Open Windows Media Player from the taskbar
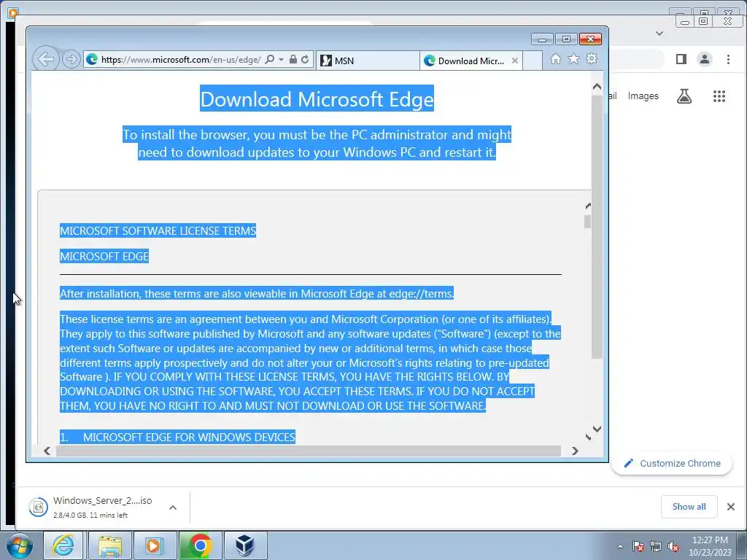Image resolution: width=747 pixels, height=560 pixels. coord(155,545)
